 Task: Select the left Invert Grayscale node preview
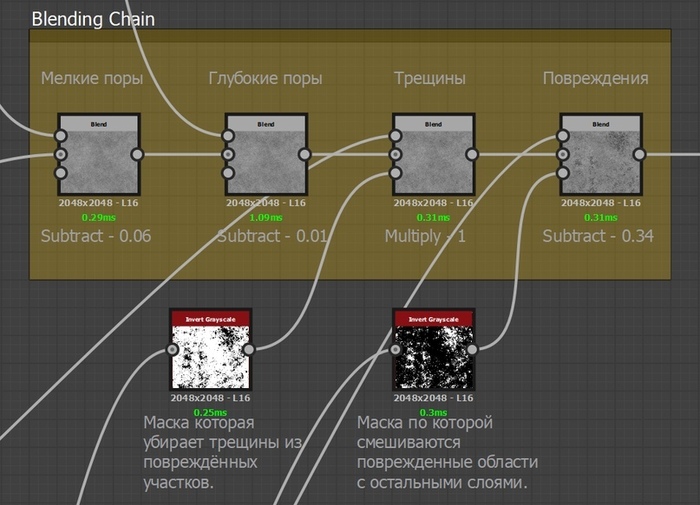coord(210,357)
